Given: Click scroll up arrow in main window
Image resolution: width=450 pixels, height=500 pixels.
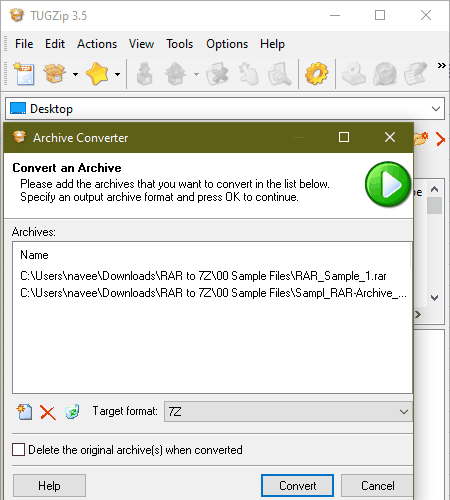Looking at the screenshot, I should [x=434, y=189].
